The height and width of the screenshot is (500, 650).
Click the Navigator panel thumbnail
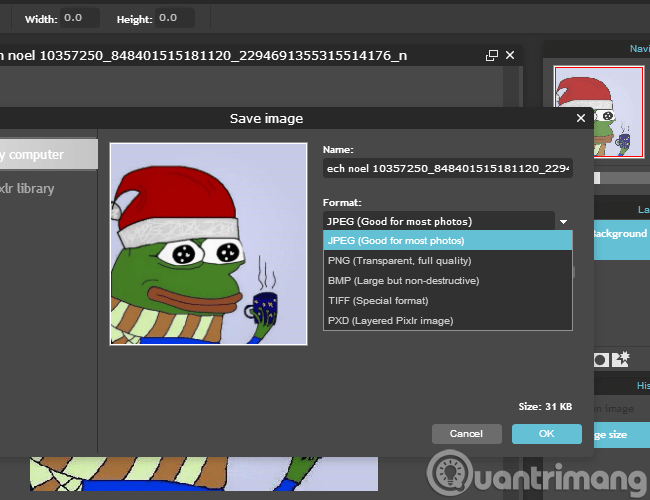click(599, 112)
